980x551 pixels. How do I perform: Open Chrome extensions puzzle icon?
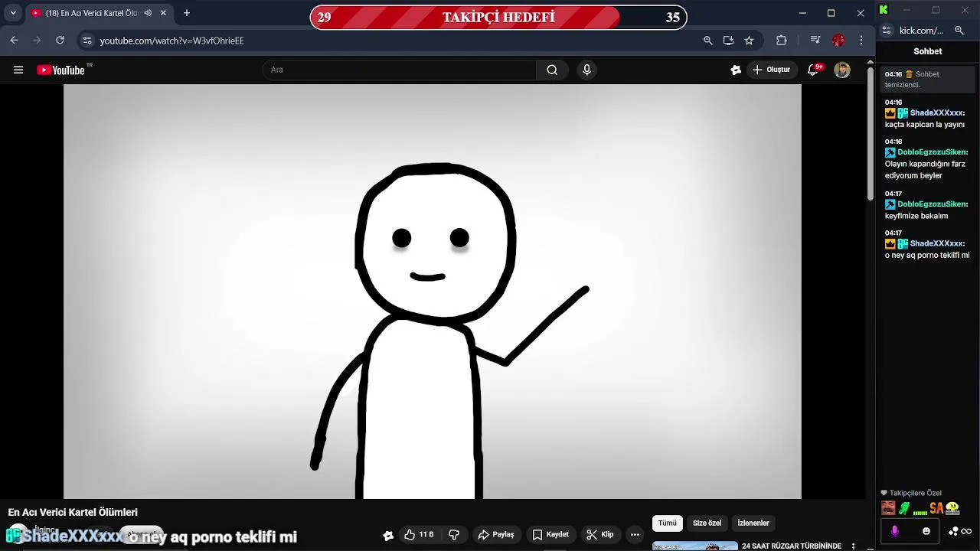tap(782, 41)
